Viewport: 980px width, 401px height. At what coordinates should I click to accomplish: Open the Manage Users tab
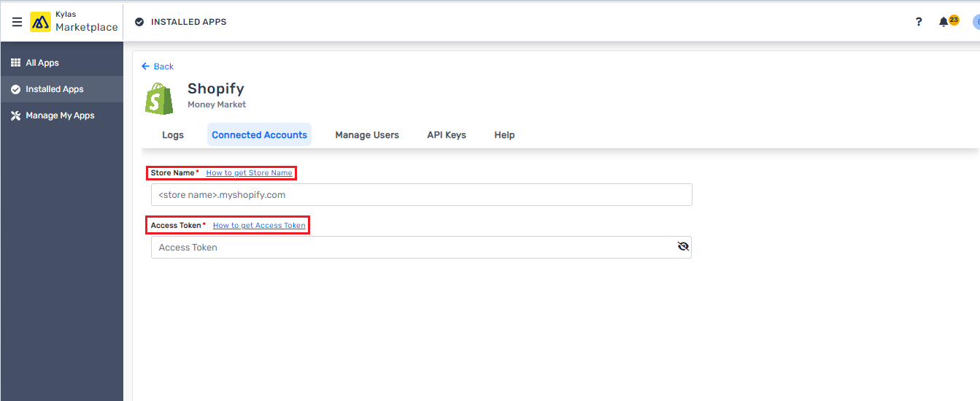click(367, 135)
